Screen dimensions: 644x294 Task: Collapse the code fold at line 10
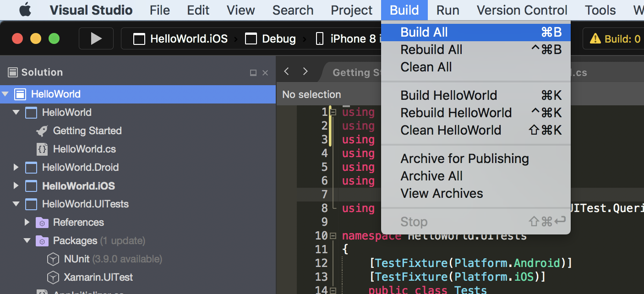333,235
